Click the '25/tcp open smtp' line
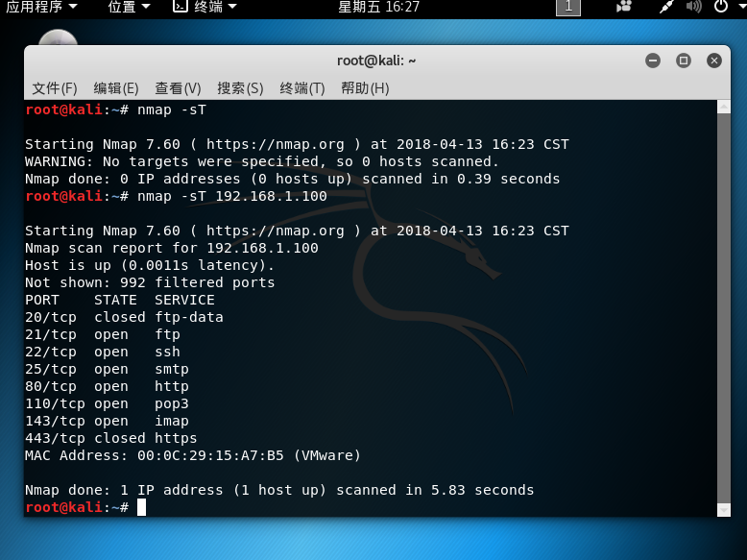Screen dimensions: 747x560 pyautogui.click(x=107, y=369)
